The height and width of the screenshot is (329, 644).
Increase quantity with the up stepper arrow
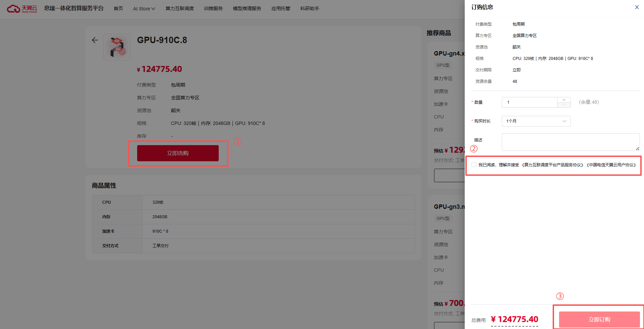[564, 100]
